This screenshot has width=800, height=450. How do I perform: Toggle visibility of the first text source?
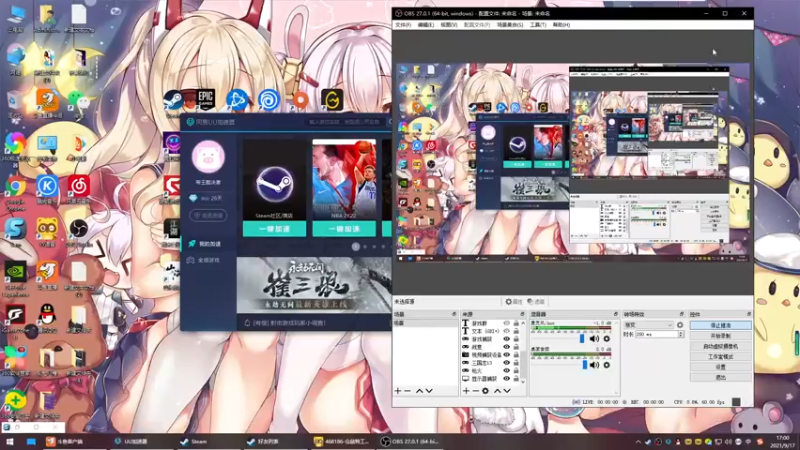tap(507, 323)
